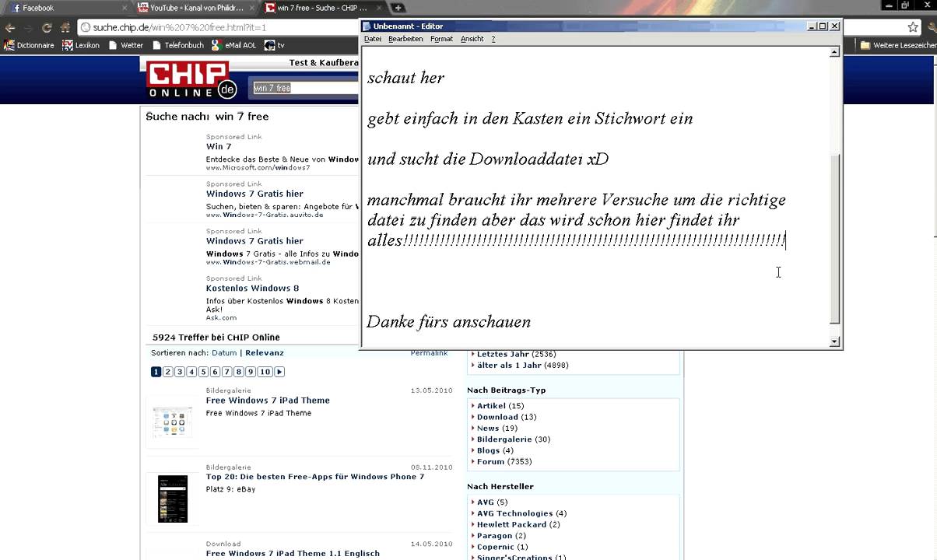Open a new browser tab with plus button
Image resolution: width=937 pixels, height=560 pixels.
point(398,8)
